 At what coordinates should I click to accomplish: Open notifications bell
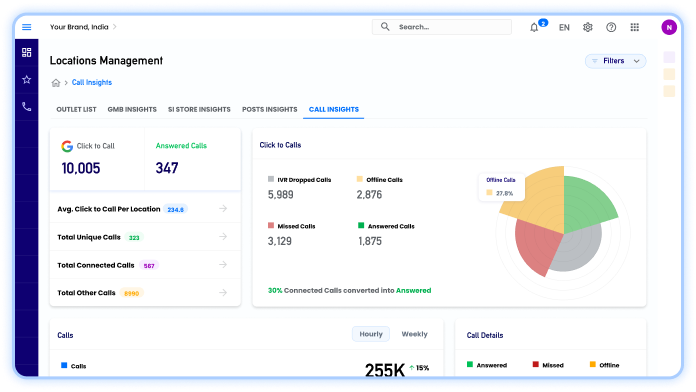[534, 28]
